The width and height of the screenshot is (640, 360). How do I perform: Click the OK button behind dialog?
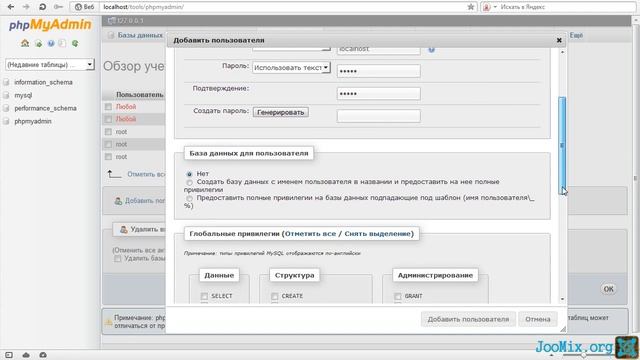coord(609,289)
